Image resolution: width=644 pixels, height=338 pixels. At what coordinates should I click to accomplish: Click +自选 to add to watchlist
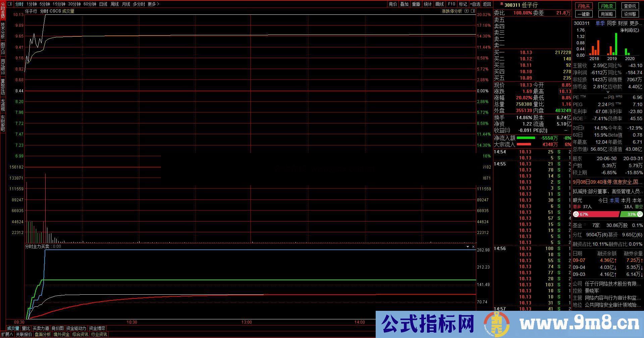[x=474, y=4]
